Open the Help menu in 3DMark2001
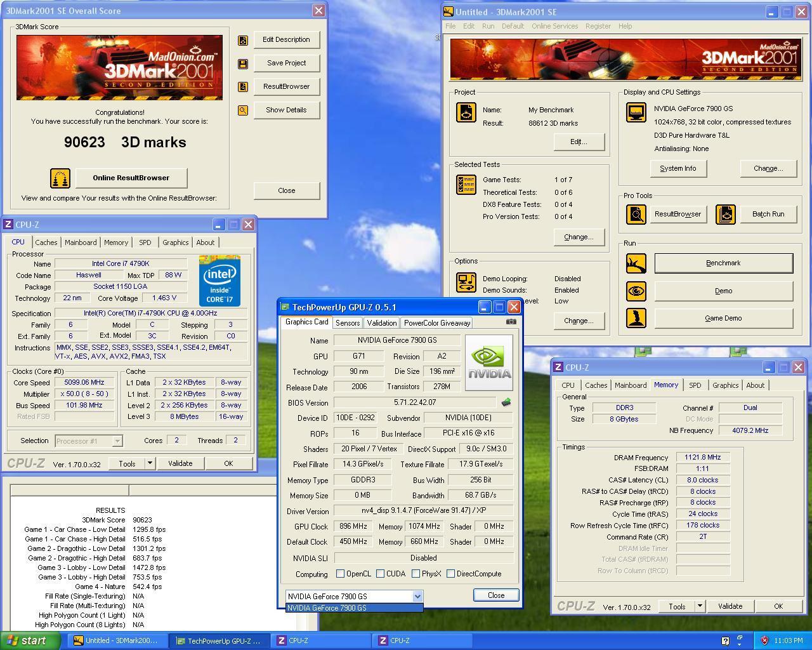The height and width of the screenshot is (650, 812). click(x=625, y=26)
